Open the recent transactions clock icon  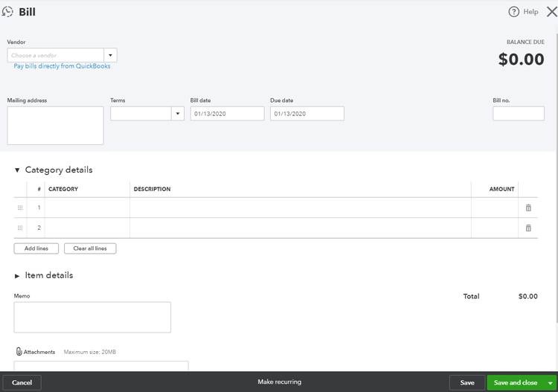click(7, 12)
